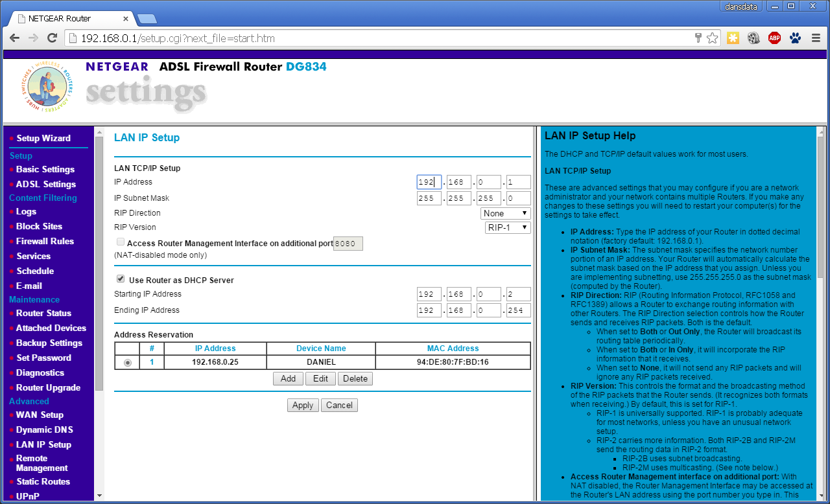Go forward using browser forward arrow

33,38
